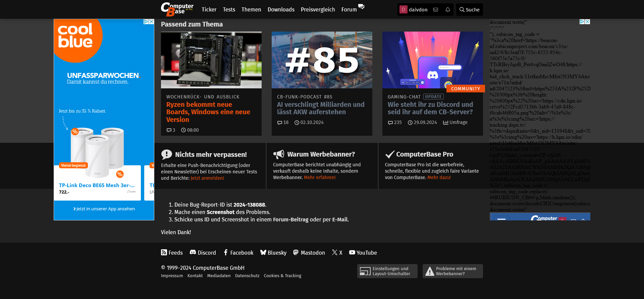
Task: Open the notifications bell icon
Action: [447, 10]
